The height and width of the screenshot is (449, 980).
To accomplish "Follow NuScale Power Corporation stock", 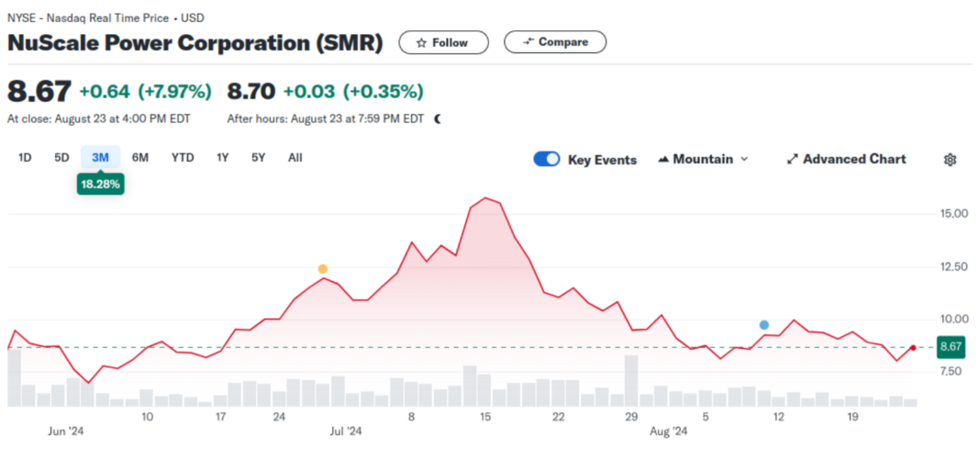I will pyautogui.click(x=443, y=42).
